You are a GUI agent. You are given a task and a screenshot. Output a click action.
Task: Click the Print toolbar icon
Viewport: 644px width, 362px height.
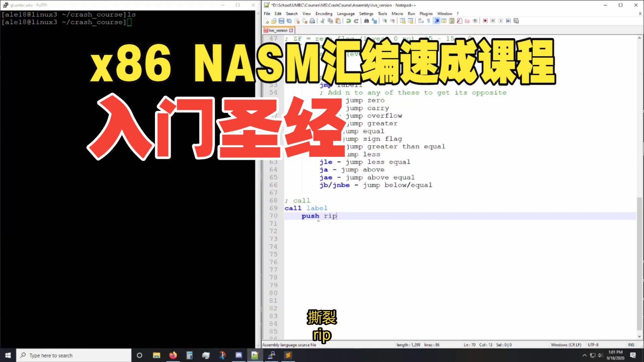click(312, 21)
